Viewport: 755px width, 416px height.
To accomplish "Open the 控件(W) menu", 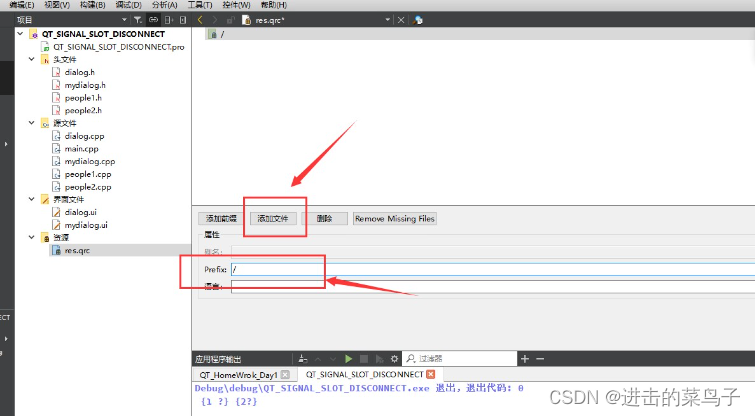I will [x=236, y=5].
